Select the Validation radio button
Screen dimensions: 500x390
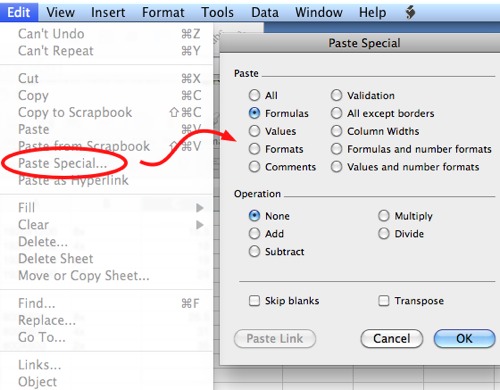[x=336, y=95]
